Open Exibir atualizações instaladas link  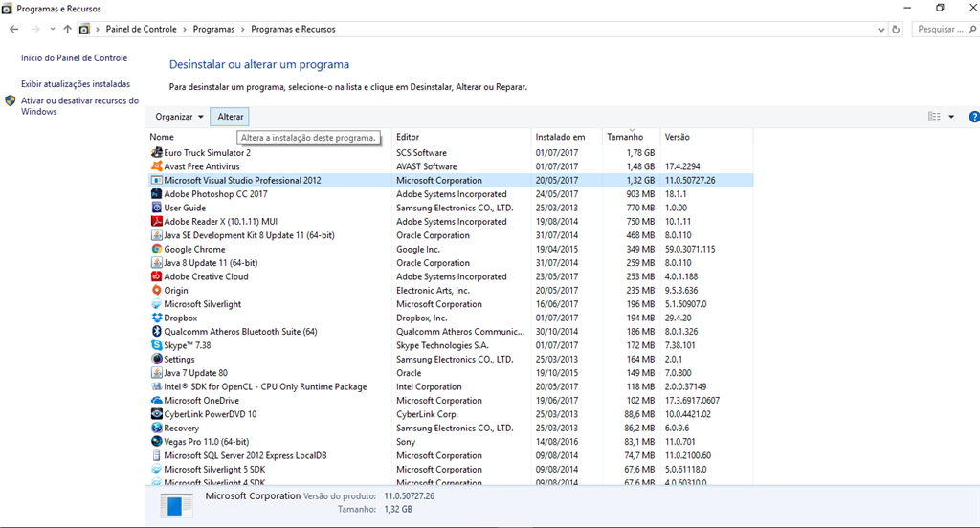76,84
